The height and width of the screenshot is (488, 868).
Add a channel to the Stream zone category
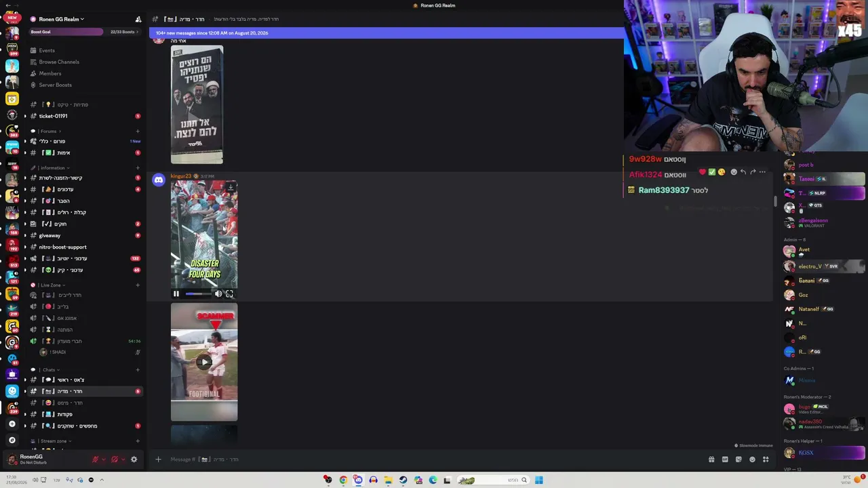138,441
